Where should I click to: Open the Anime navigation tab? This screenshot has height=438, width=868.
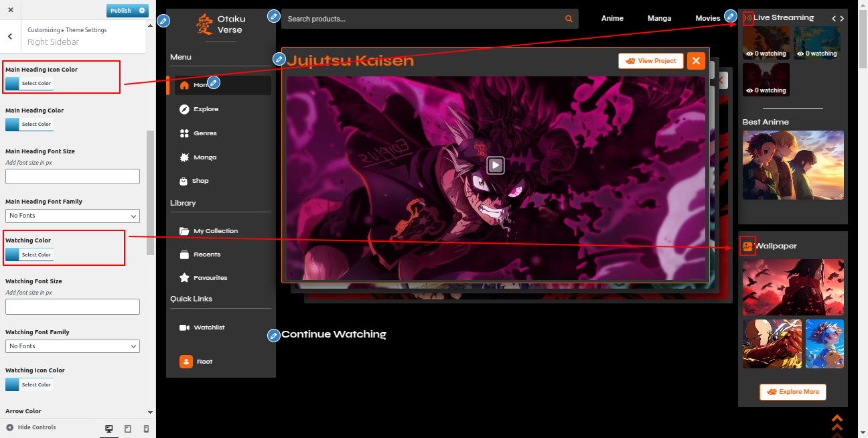pos(612,18)
